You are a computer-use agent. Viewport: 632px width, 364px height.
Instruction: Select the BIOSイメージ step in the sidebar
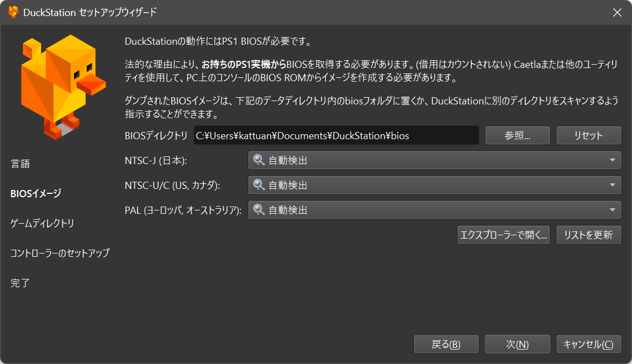(36, 193)
